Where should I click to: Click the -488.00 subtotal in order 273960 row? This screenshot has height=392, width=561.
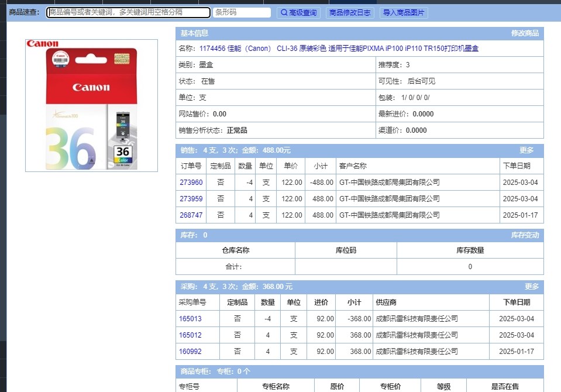tap(322, 183)
